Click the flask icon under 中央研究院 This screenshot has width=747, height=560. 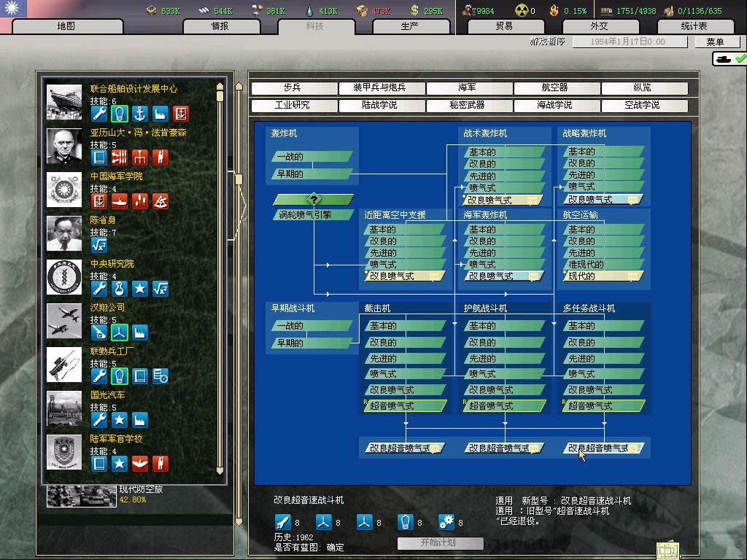click(120, 289)
